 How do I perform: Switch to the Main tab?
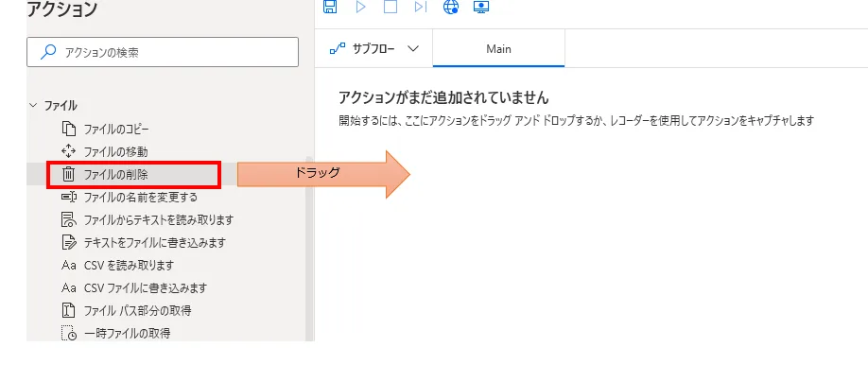[x=498, y=49]
